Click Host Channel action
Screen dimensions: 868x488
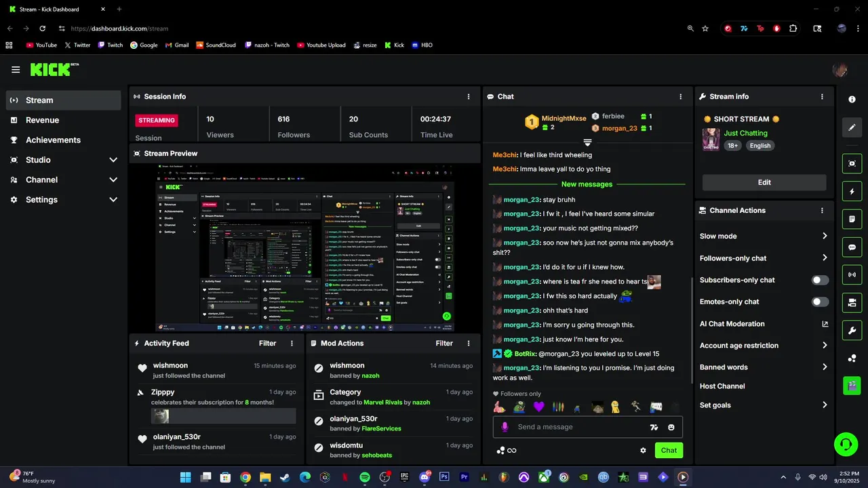pos(722,386)
